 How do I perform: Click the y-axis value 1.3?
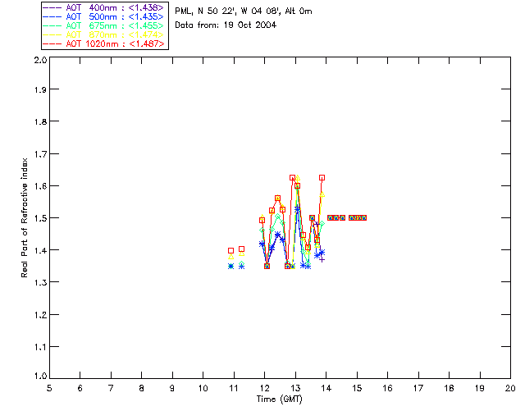(40, 283)
